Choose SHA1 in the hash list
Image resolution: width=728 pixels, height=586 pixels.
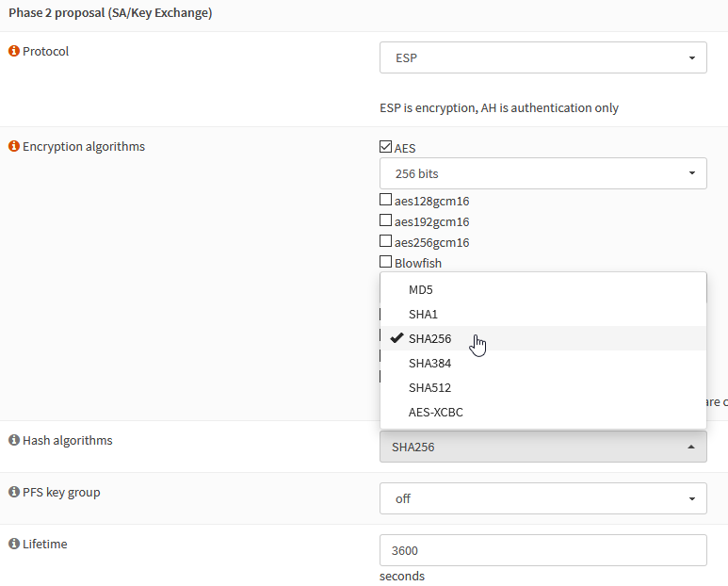coord(423,315)
